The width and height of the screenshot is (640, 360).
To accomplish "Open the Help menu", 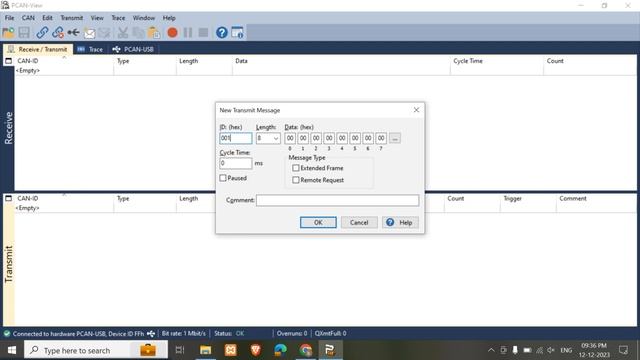I will coord(169,18).
